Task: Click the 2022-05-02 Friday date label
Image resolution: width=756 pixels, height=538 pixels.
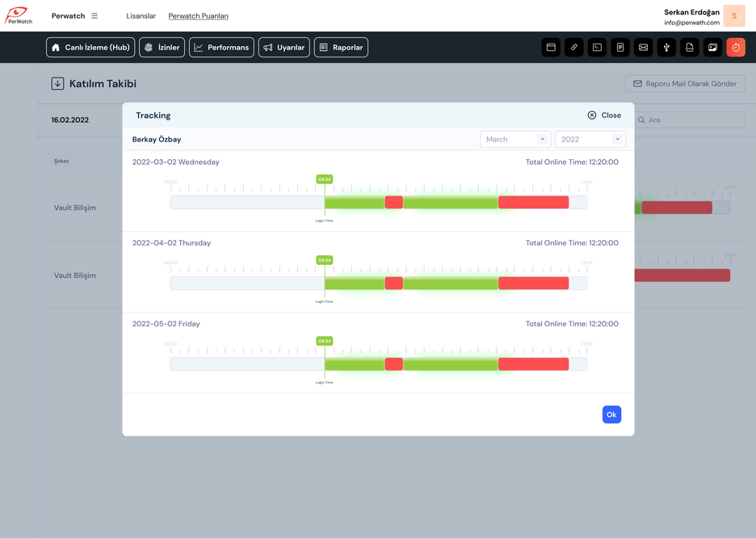Action: pos(166,324)
